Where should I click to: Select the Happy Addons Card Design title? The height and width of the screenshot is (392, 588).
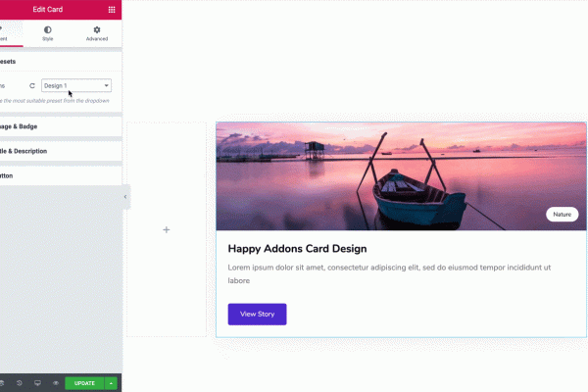tap(297, 249)
